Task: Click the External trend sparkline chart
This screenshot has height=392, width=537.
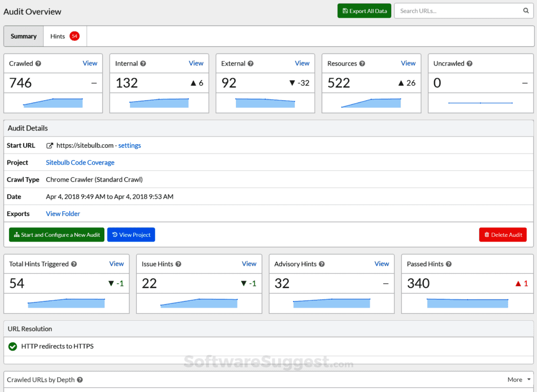Action: (x=265, y=103)
